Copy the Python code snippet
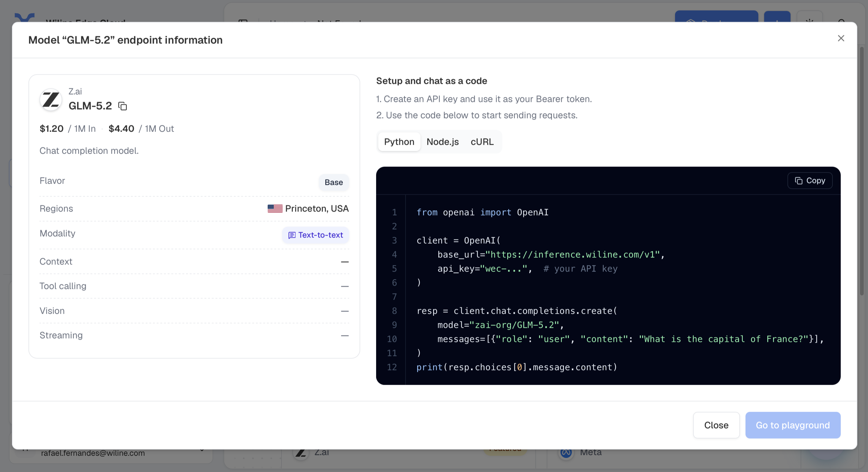This screenshot has width=868, height=472. click(810, 181)
